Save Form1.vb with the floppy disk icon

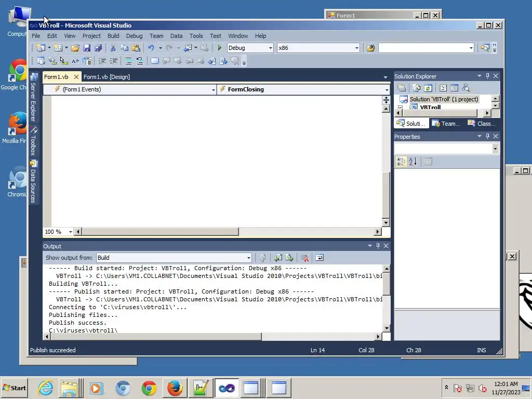[87, 48]
